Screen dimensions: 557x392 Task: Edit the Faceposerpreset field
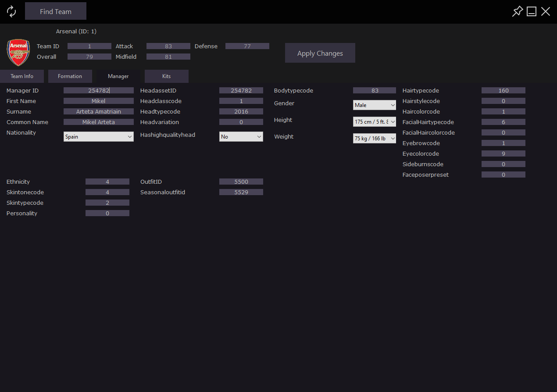coord(503,175)
